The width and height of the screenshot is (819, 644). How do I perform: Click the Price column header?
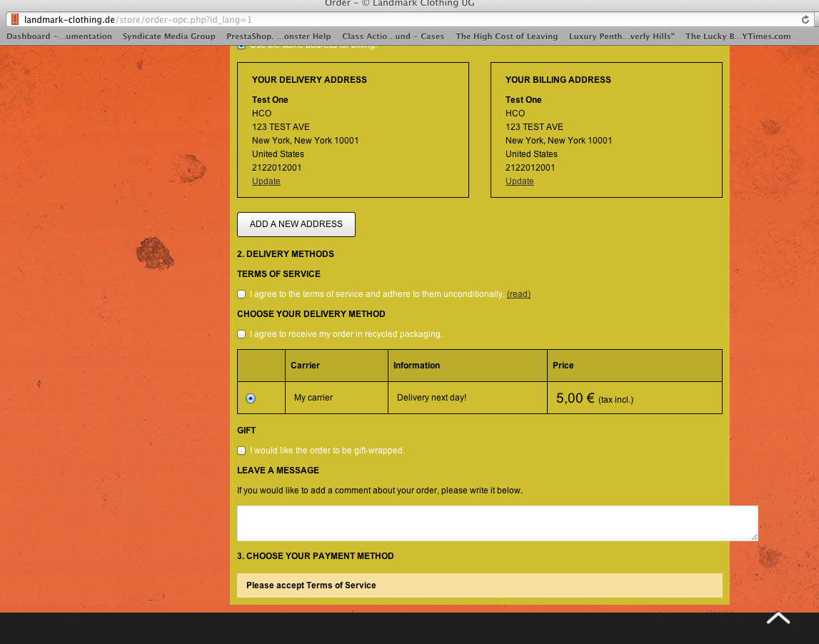[635, 366]
